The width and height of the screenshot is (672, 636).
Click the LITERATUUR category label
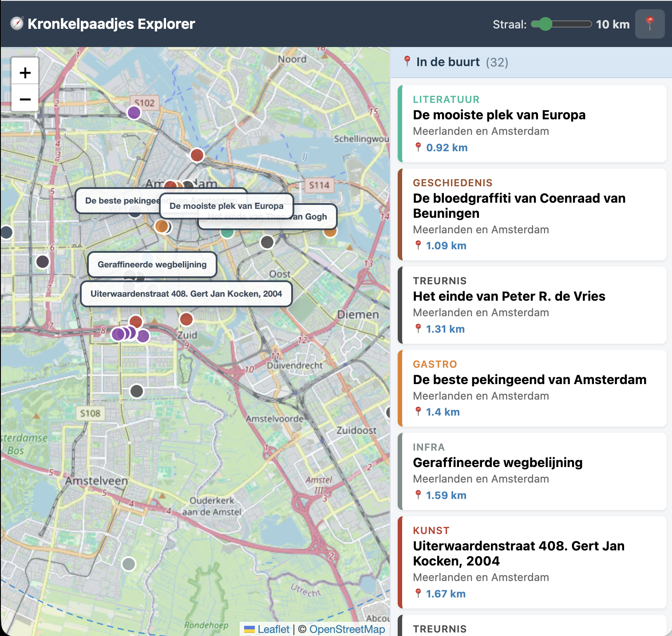[x=446, y=99]
